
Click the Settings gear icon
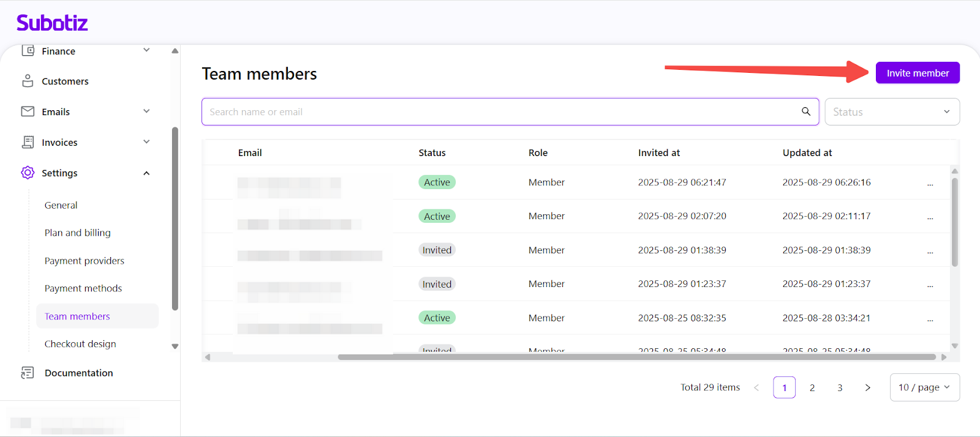click(x=28, y=173)
